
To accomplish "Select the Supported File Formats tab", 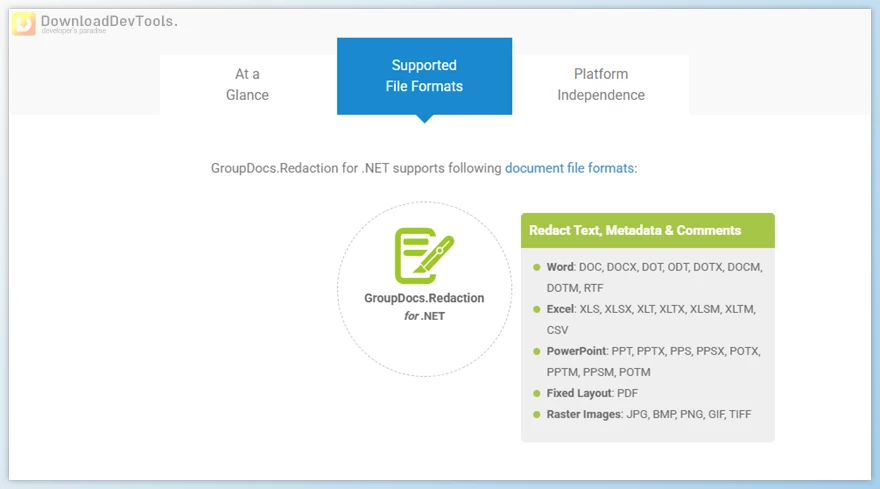I will pos(424,76).
